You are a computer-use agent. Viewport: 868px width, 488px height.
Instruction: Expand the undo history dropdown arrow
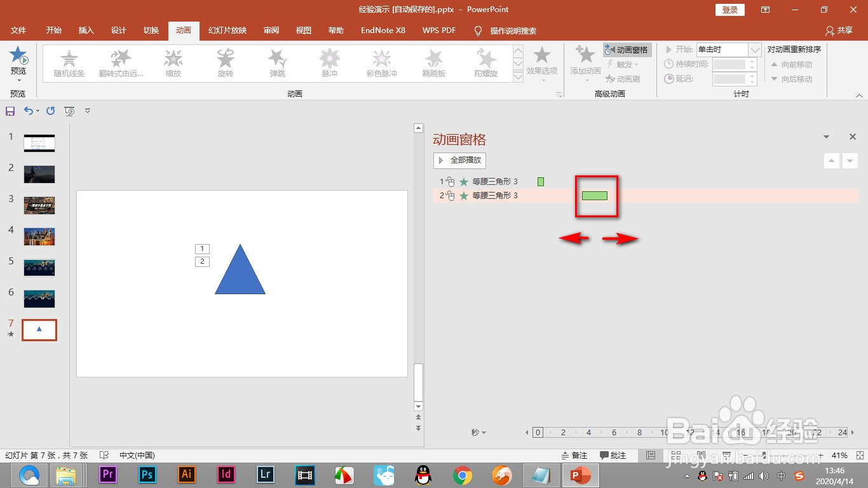(x=37, y=111)
